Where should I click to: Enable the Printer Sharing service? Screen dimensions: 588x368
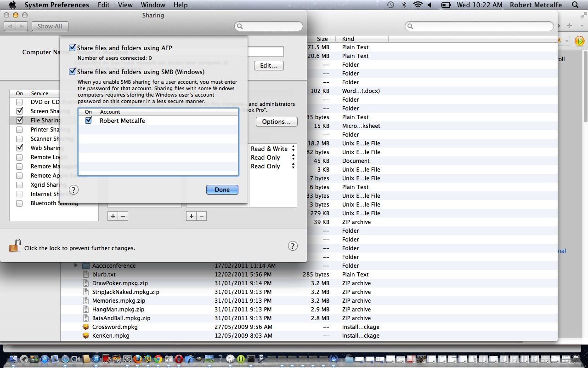tap(19, 130)
